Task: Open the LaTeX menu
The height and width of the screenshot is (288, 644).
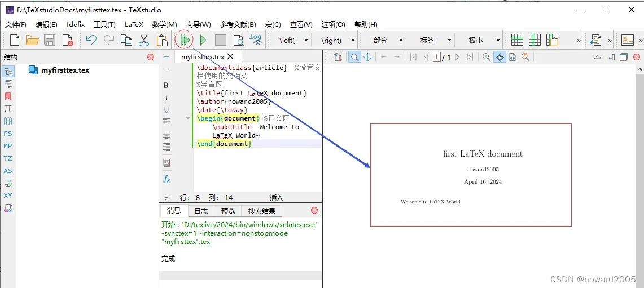Action: (134, 25)
